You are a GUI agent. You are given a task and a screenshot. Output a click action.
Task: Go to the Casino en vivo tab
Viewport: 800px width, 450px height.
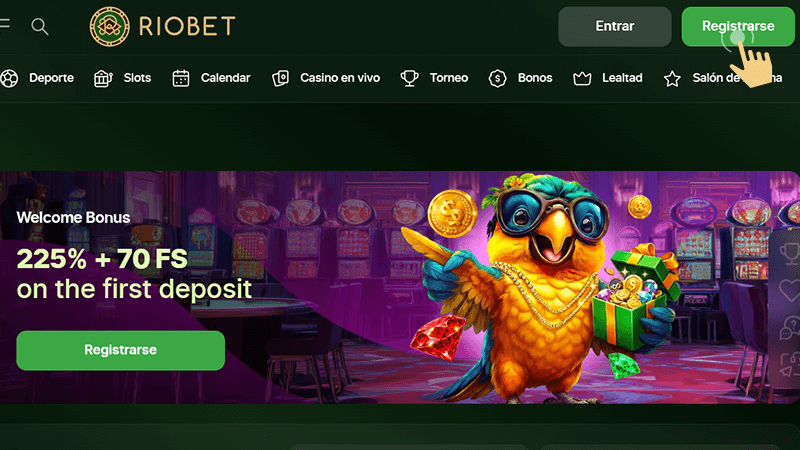tap(340, 78)
